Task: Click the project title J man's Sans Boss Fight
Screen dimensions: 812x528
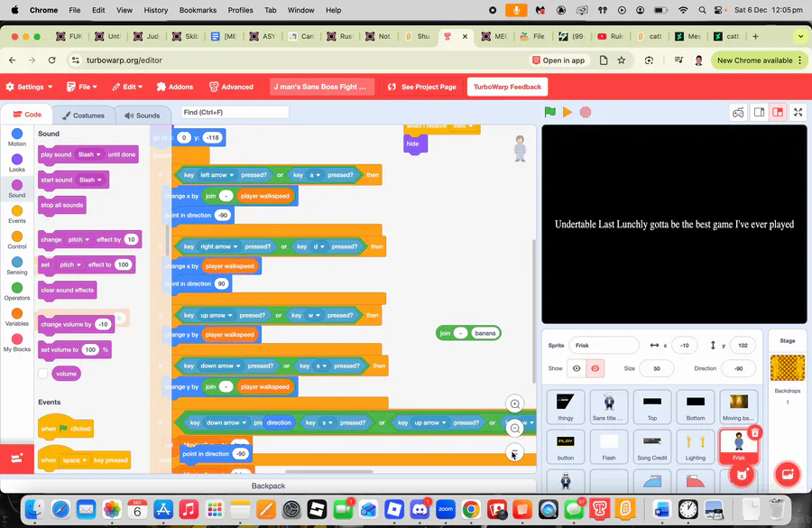Action: [320, 87]
